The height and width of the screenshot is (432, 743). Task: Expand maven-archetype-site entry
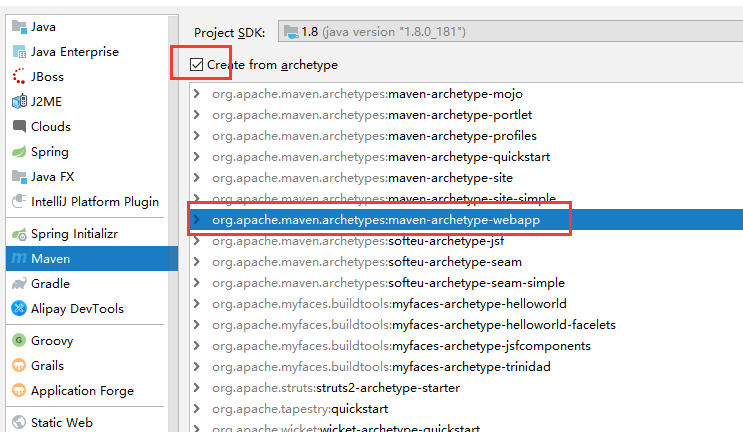(197, 178)
